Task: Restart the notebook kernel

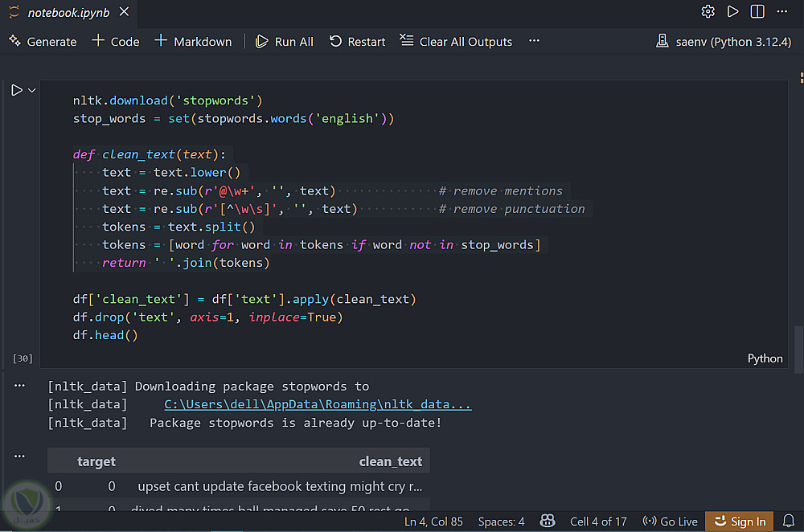Action: coord(358,42)
